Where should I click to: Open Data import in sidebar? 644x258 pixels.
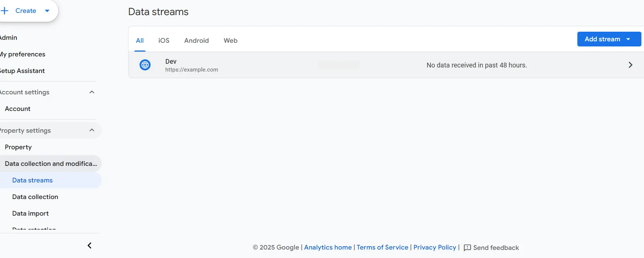pos(30,213)
